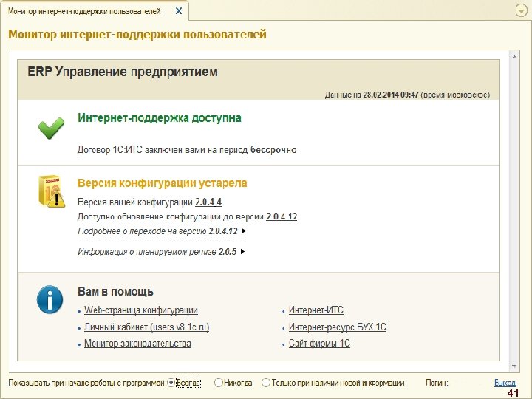Screen dimensions: 532x399
Task: Click the scrollbar down arrow
Action: point(514,366)
